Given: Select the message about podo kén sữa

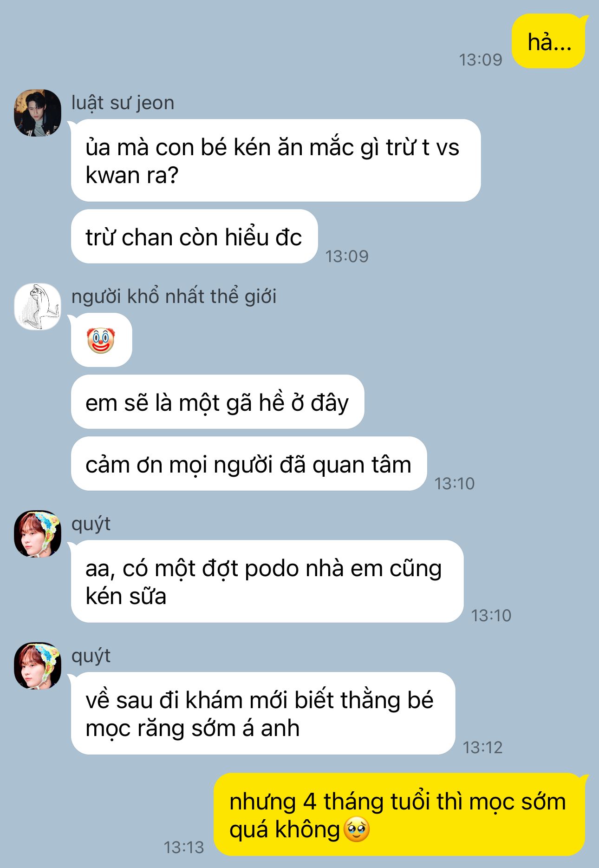Looking at the screenshot, I should 267,581.
